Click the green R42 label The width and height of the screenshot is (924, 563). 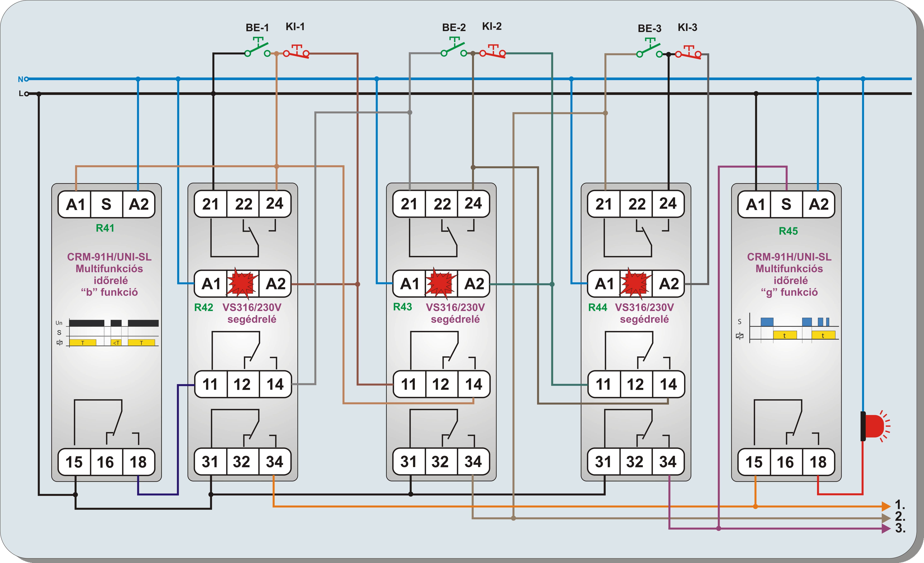pyautogui.click(x=204, y=308)
